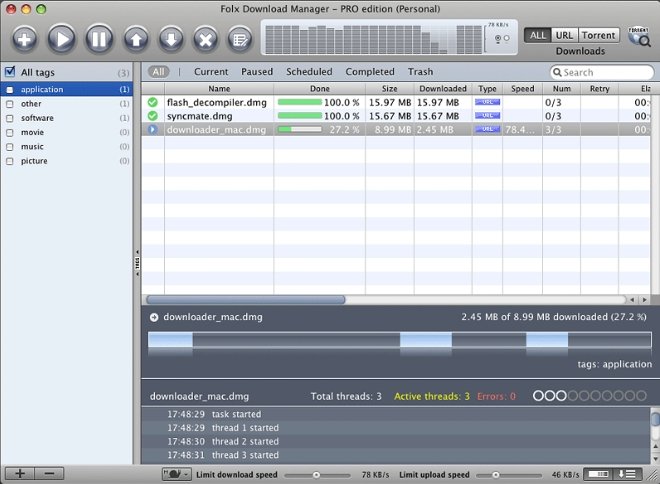Show Scheduled downloads
This screenshot has height=484, width=660.
pos(309,72)
